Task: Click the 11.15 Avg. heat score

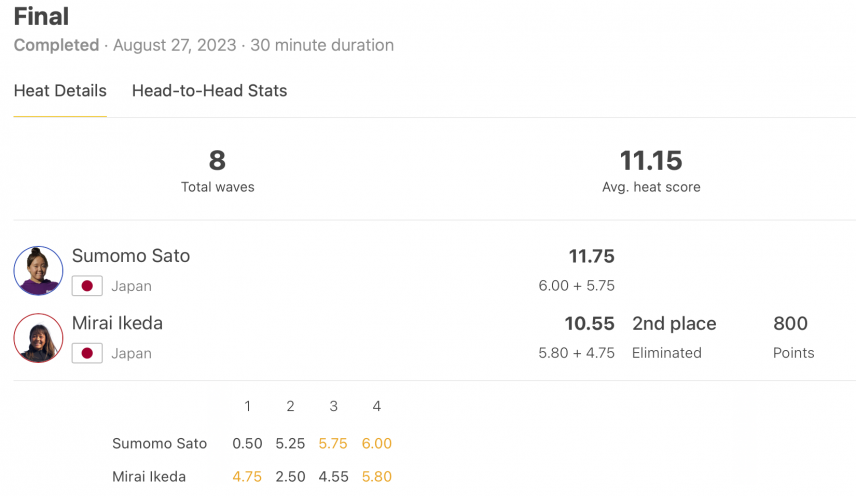Action: [651, 160]
